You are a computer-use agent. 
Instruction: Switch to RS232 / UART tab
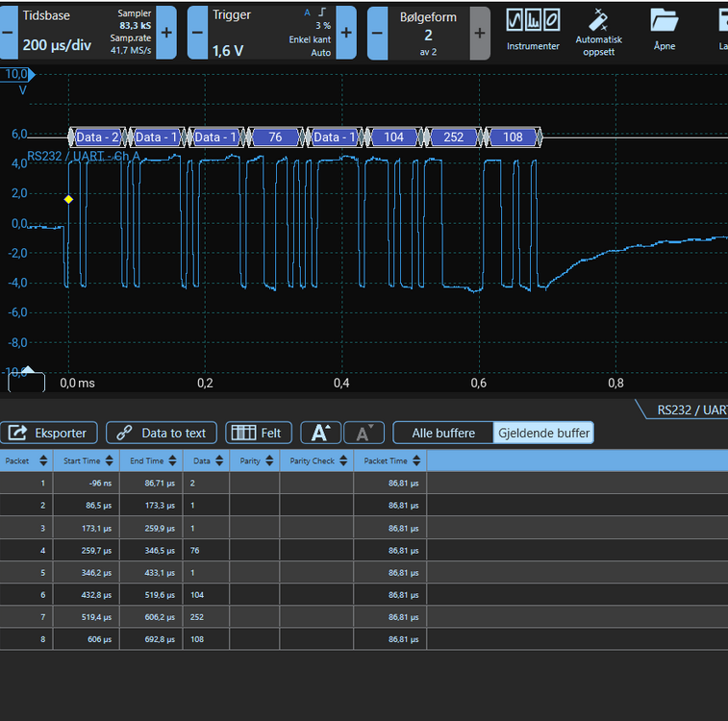(x=690, y=410)
